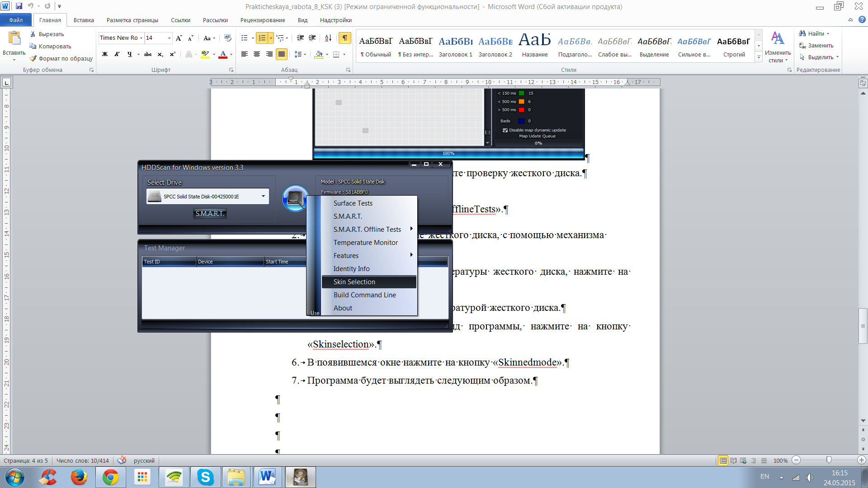The height and width of the screenshot is (488, 868).
Task: Open Skype from the taskbar
Action: [205, 477]
